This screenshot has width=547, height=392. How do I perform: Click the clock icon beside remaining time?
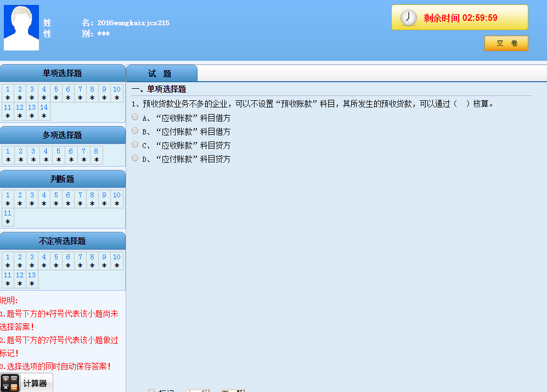[409, 18]
